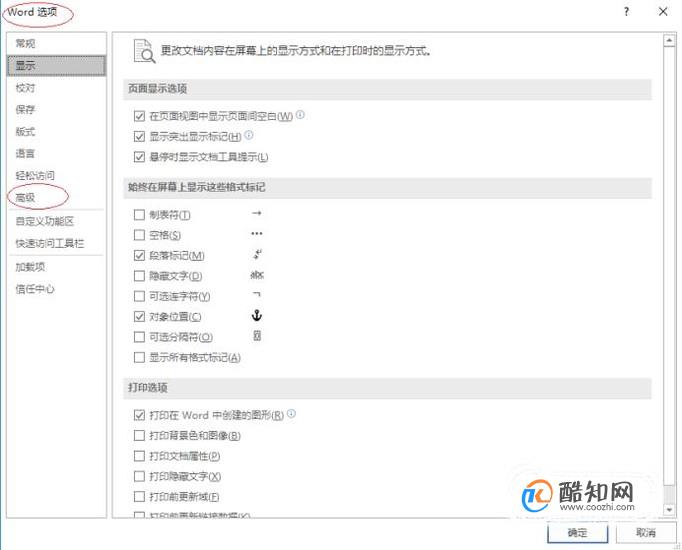The image size is (682, 550).
Task: Enable 显示所有格式标记 checkbox
Action: click(139, 357)
